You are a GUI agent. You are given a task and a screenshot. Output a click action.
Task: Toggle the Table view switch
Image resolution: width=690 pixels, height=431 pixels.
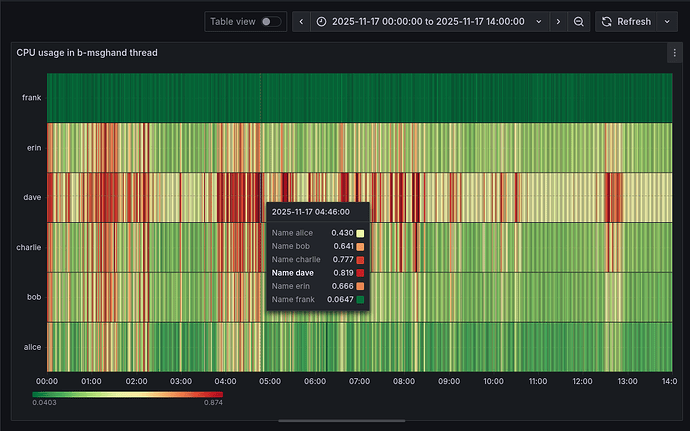[270, 21]
